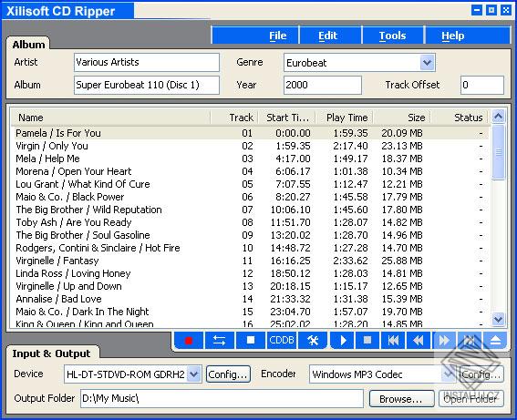Stop playback with the gray square button
Viewport: 517px width, 420px height.
367,341
